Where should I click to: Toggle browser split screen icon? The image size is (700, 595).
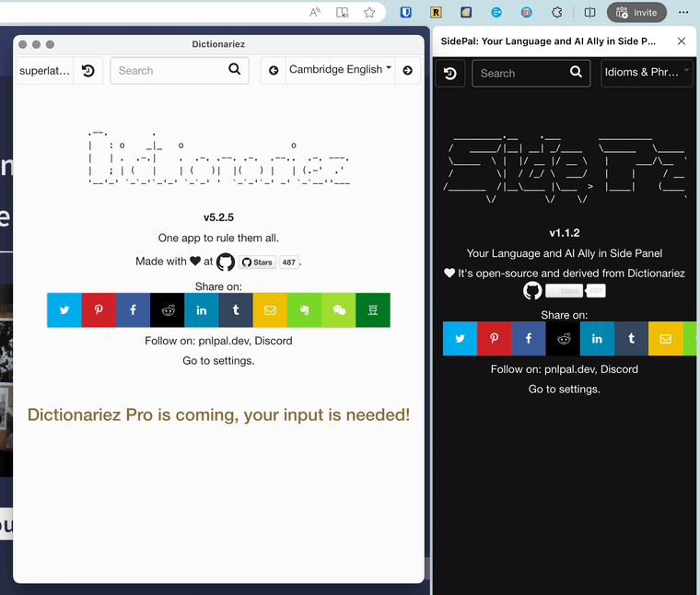click(589, 13)
